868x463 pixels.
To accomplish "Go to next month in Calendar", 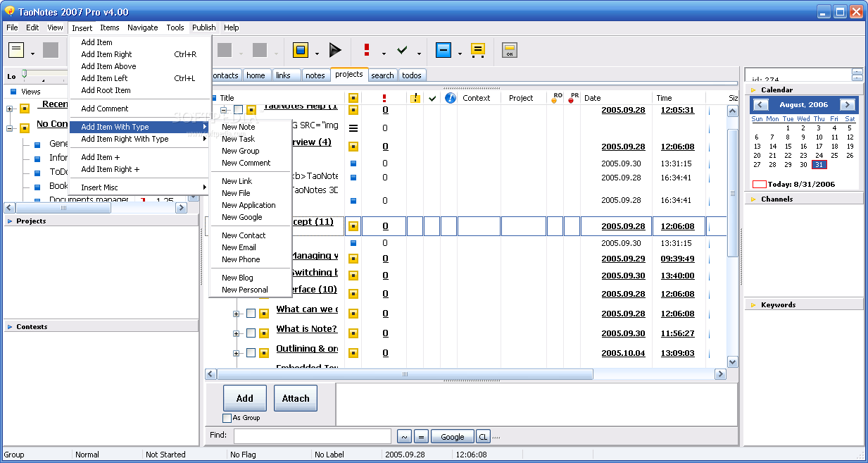I will pos(848,105).
